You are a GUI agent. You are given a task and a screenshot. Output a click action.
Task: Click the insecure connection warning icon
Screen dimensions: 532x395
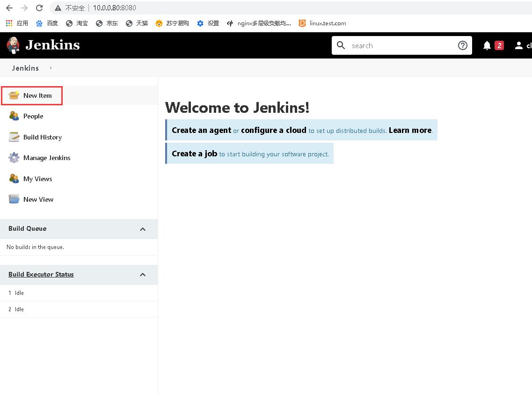[x=58, y=8]
